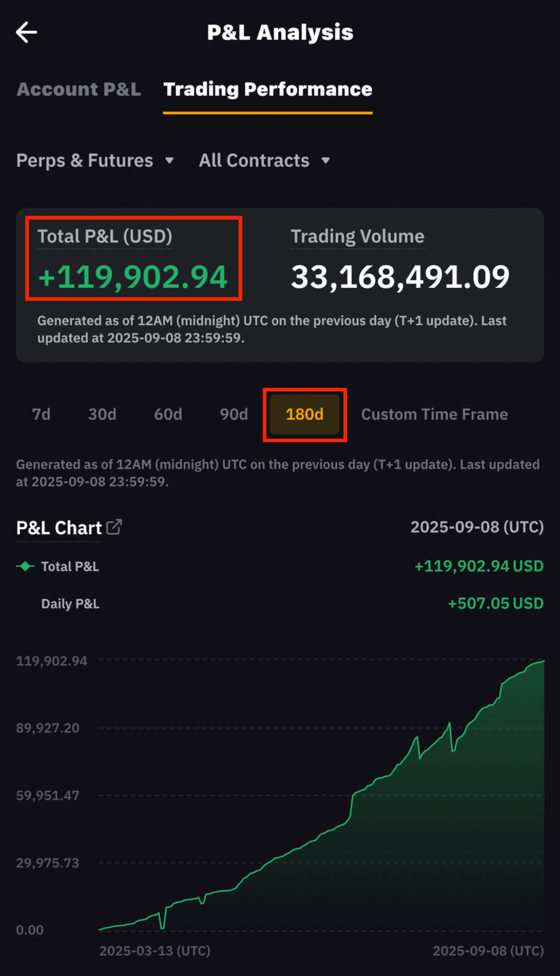Screen dimensions: 560x976
Task: Open the Perps & Futures selector
Action: pyautogui.click(x=85, y=160)
